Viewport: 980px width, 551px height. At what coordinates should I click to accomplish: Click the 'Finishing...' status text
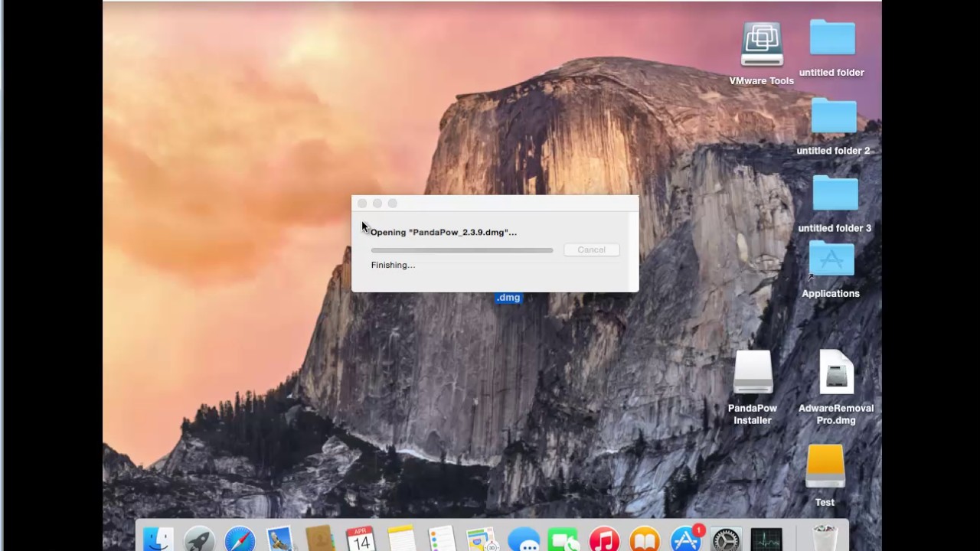(x=393, y=265)
